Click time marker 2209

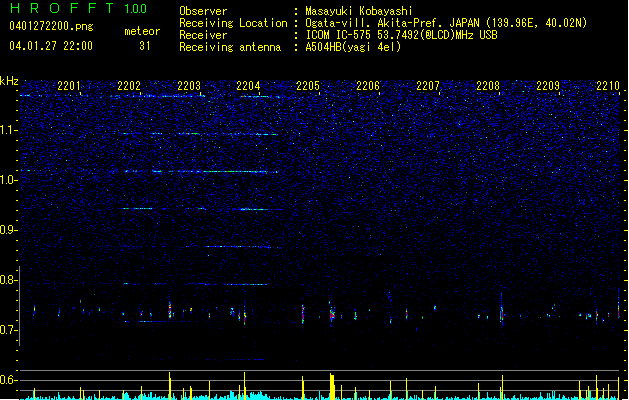point(548,85)
